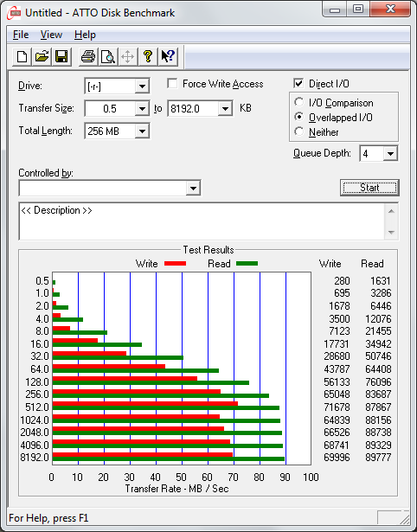The width and height of the screenshot is (417, 532).
Task: Select the I/O Comparison radio button
Action: pyautogui.click(x=299, y=102)
